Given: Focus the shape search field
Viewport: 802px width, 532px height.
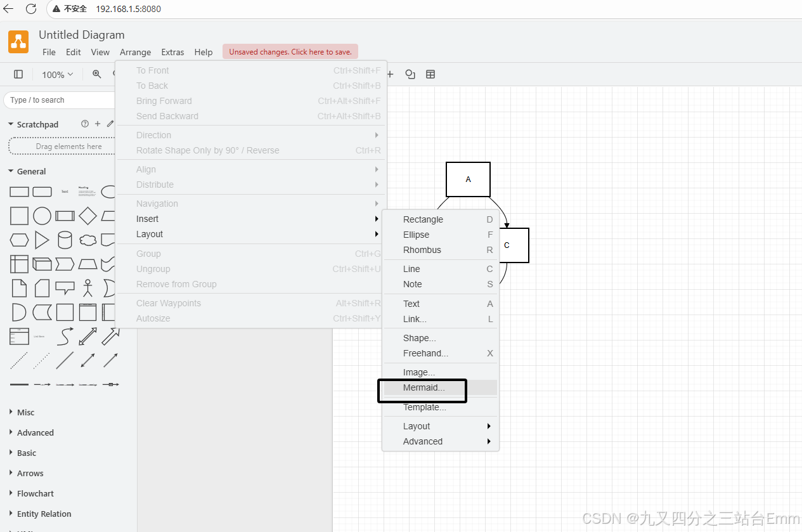Looking at the screenshot, I should [x=60, y=100].
